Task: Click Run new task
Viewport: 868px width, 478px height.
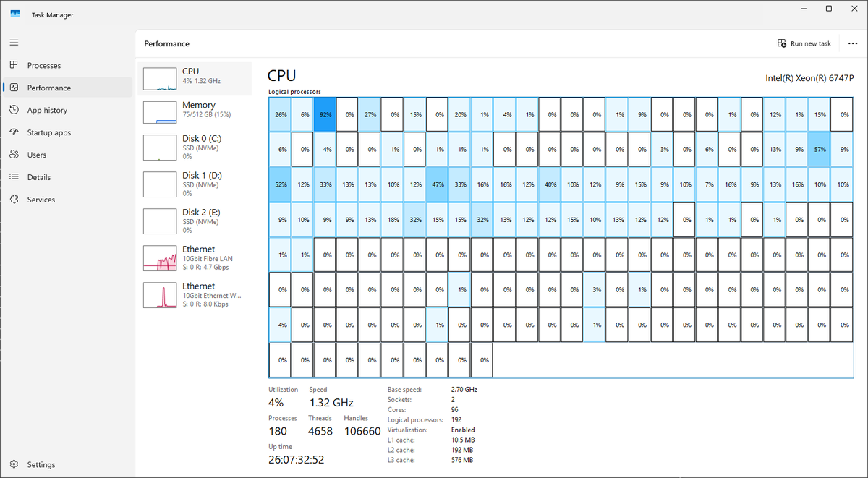Action: pos(804,43)
